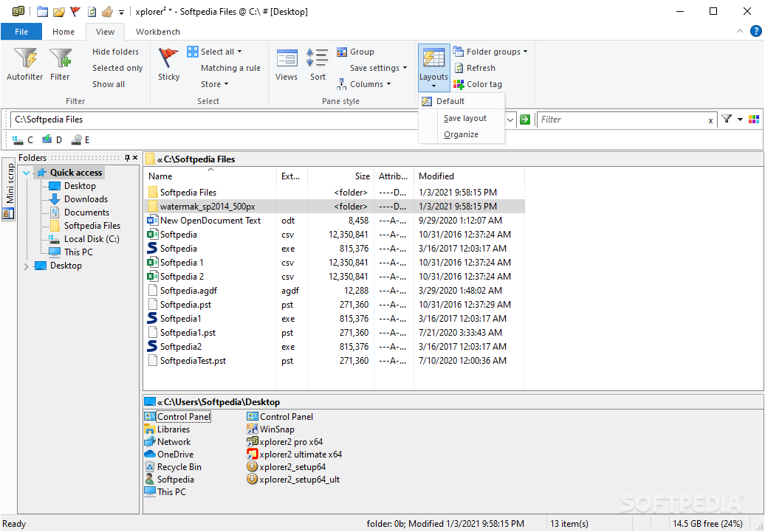
Task: Click the Sticky flag icon
Action: 168,58
